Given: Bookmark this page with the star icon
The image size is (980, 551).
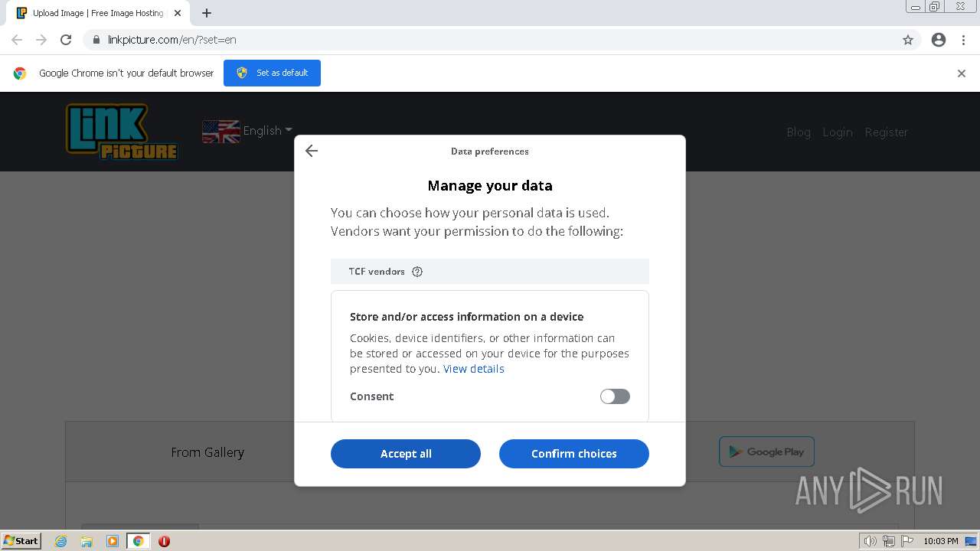Looking at the screenshot, I should (x=908, y=40).
